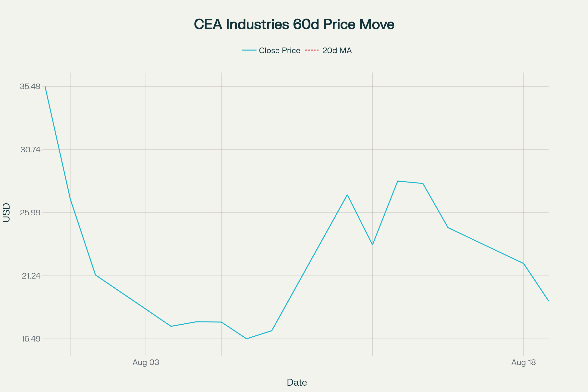Hide the 20d MA series via legend
This screenshot has width=588, height=392.
(337, 50)
